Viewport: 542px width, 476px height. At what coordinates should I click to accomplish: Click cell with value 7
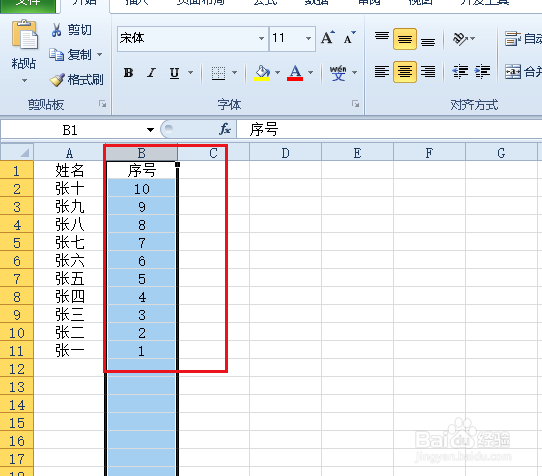(141, 242)
